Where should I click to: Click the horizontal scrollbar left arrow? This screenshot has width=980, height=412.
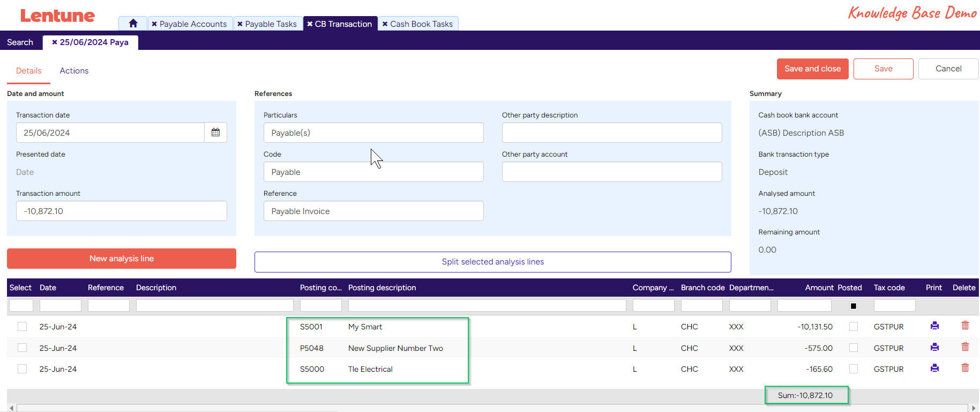[11, 408]
